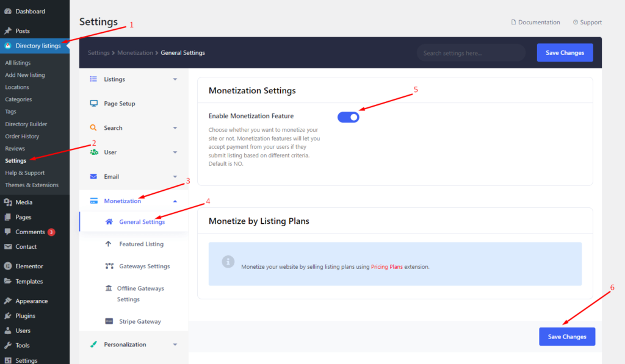Open Add New listing submenu item
Image resolution: width=625 pixels, height=364 pixels.
click(x=24, y=75)
